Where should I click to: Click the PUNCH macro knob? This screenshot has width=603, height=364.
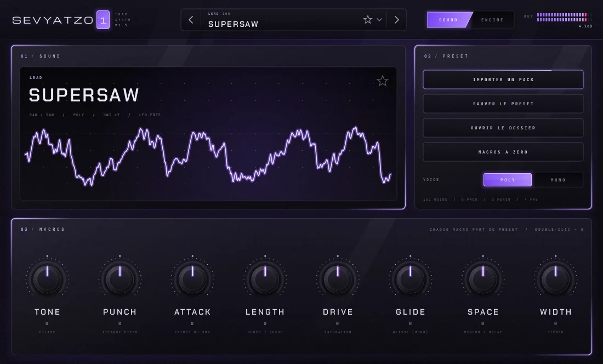(120, 280)
